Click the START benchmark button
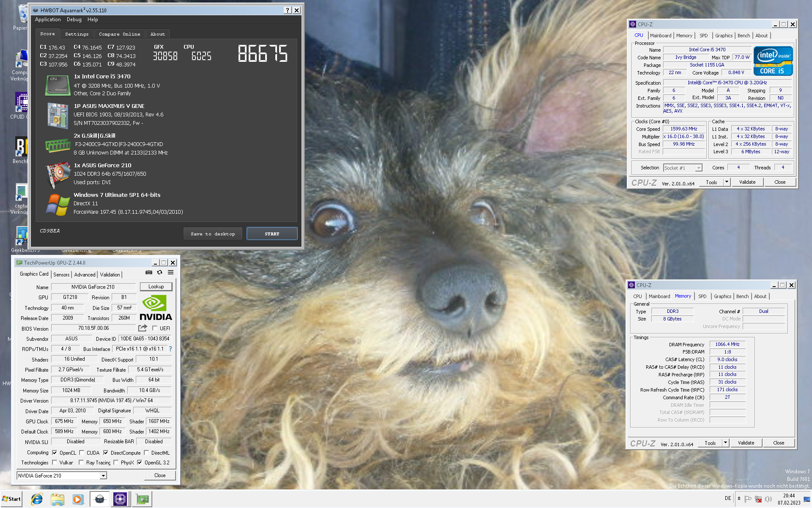Screen dimensions: 812x508 point(272,234)
